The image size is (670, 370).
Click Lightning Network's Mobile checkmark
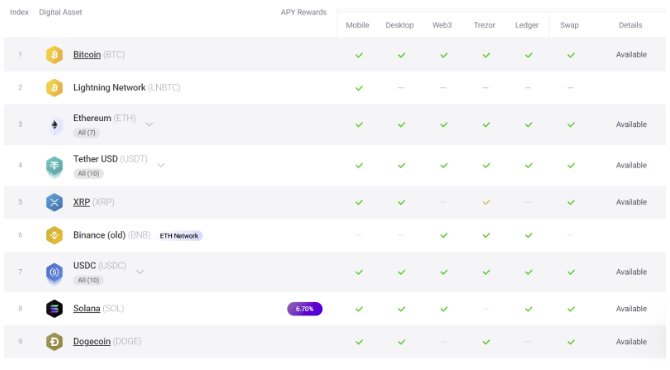coord(359,88)
